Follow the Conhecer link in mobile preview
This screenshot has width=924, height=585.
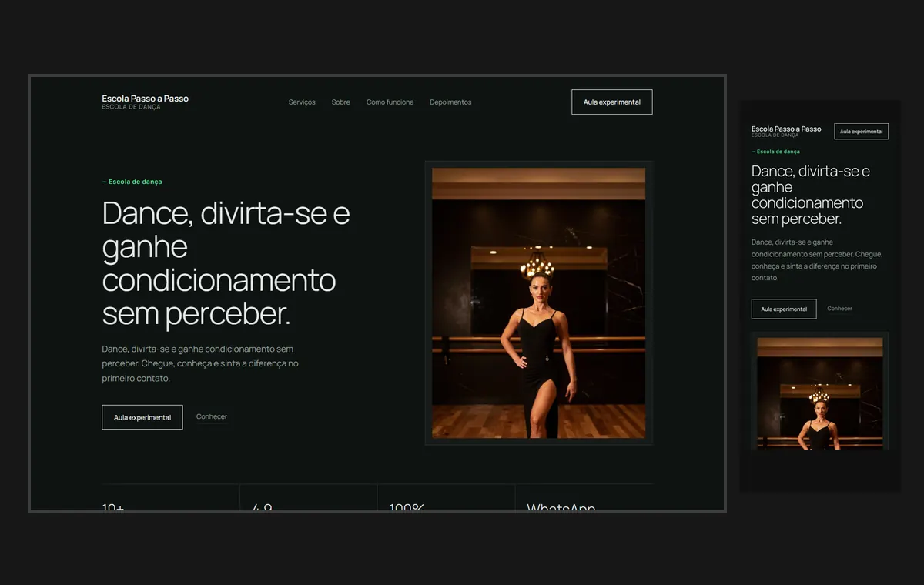pos(840,309)
